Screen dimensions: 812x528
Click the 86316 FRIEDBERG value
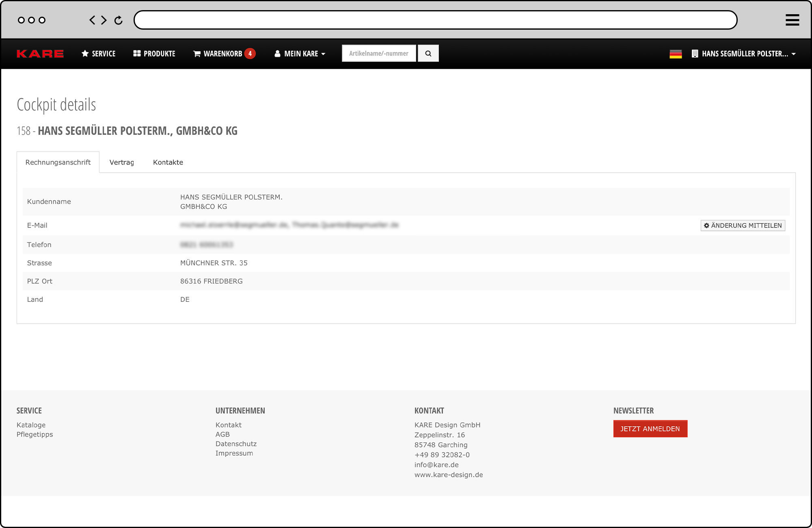[x=212, y=281]
